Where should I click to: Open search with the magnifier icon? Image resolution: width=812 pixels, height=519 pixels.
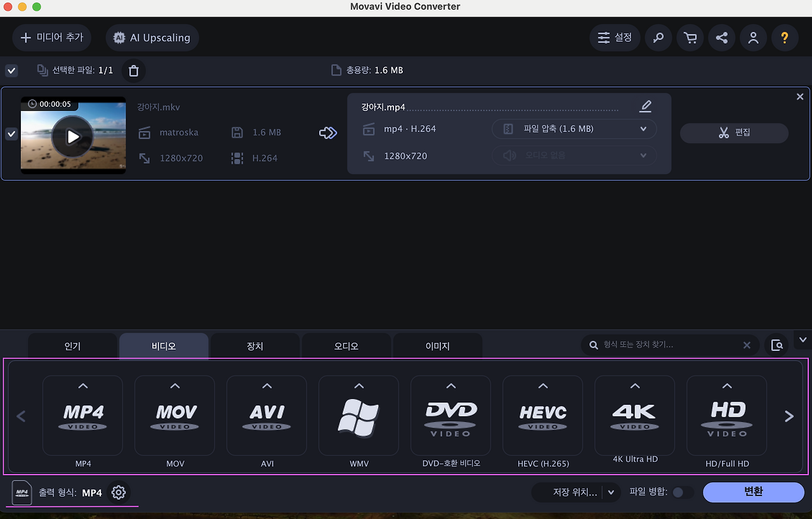click(x=658, y=37)
